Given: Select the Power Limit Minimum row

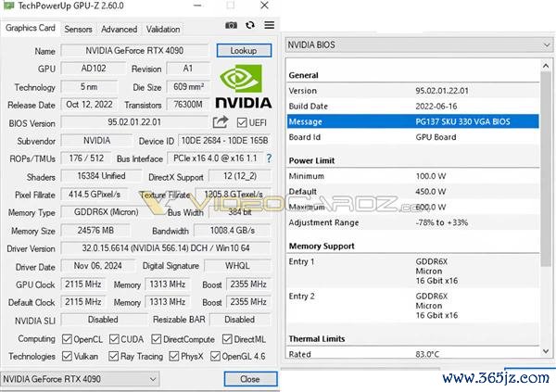Looking at the screenshot, I should coord(413,176).
